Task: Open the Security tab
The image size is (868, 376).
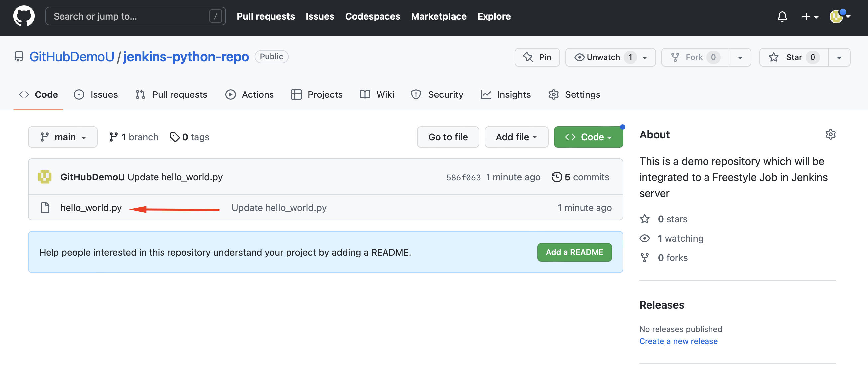Action: [x=437, y=94]
